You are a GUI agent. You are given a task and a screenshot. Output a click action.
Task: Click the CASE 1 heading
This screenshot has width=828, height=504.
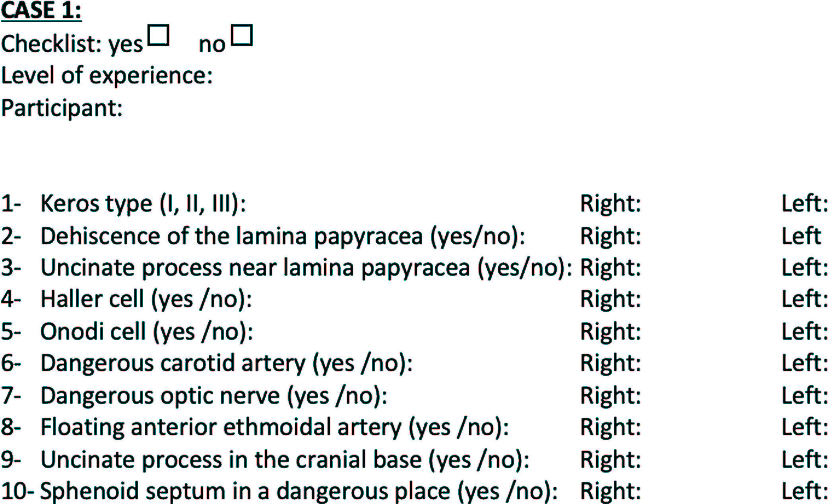(x=41, y=10)
